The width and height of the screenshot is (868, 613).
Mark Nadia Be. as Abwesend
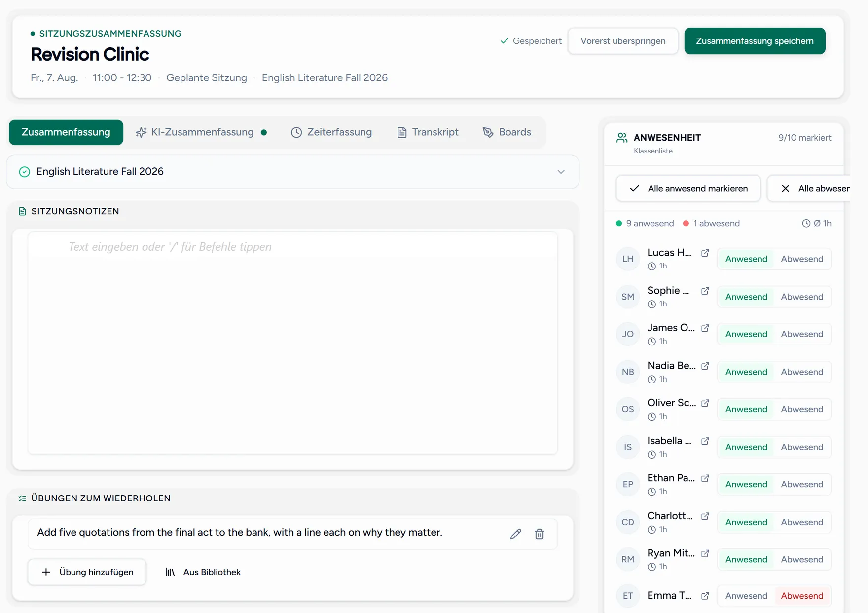click(x=802, y=372)
